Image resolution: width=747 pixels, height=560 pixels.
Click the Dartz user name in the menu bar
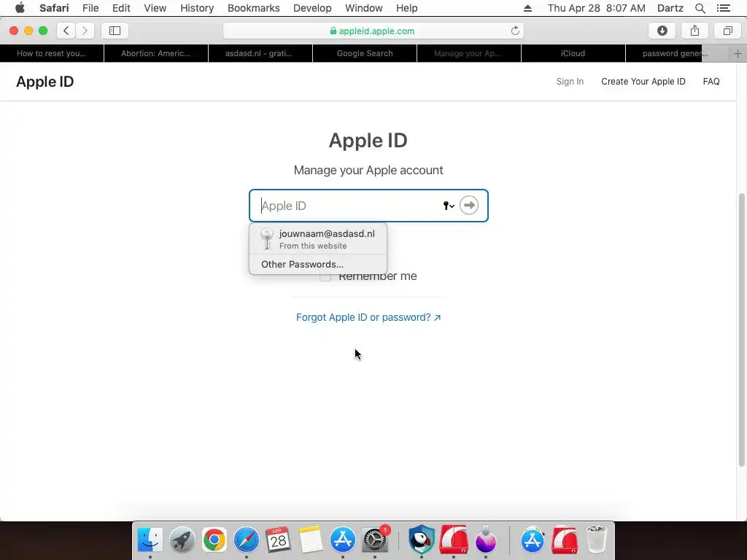pos(670,8)
